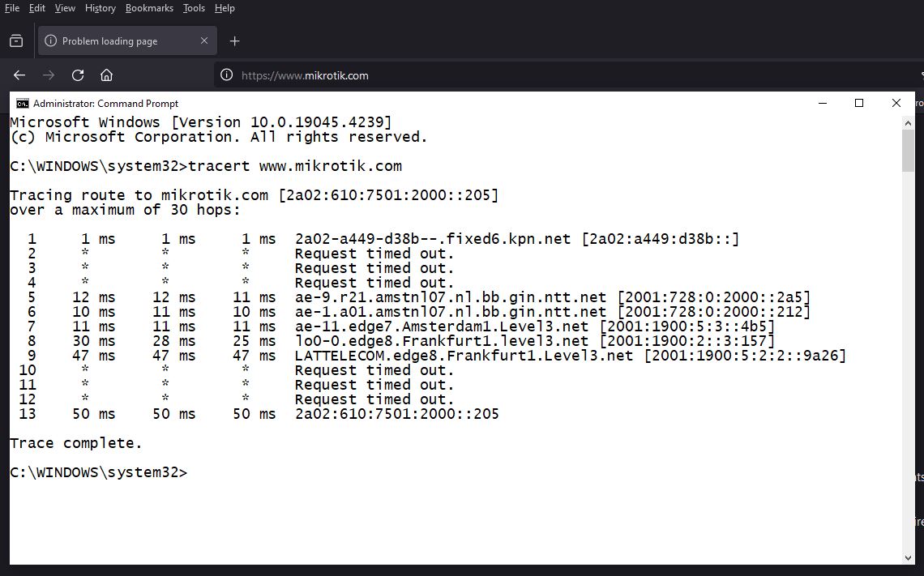Click 'Microsoft Windows [Version 10.0.19045.4239]' line
This screenshot has width=924, height=576.
point(200,122)
